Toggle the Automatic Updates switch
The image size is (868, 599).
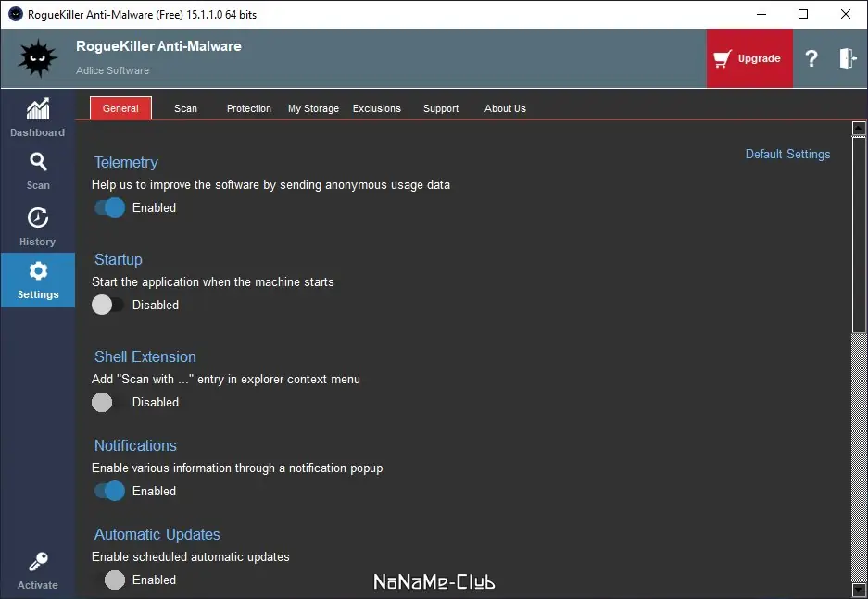point(109,580)
